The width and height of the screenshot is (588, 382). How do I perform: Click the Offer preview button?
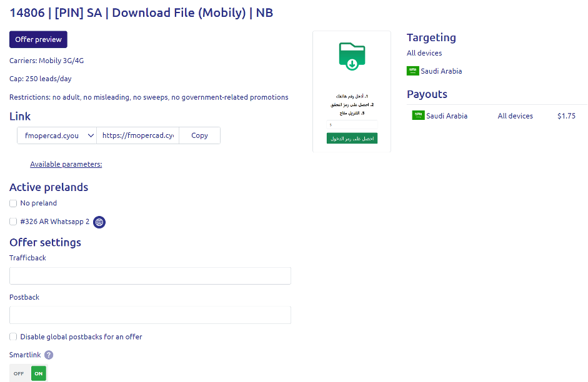tap(38, 39)
